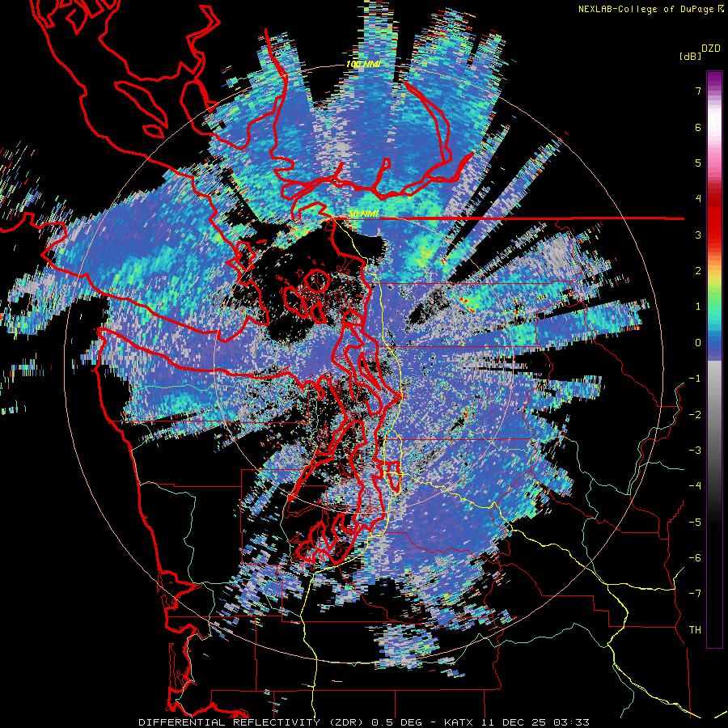This screenshot has height=728, width=728.
Task: Click the "11 DEC 25" date text
Action: click(x=512, y=722)
